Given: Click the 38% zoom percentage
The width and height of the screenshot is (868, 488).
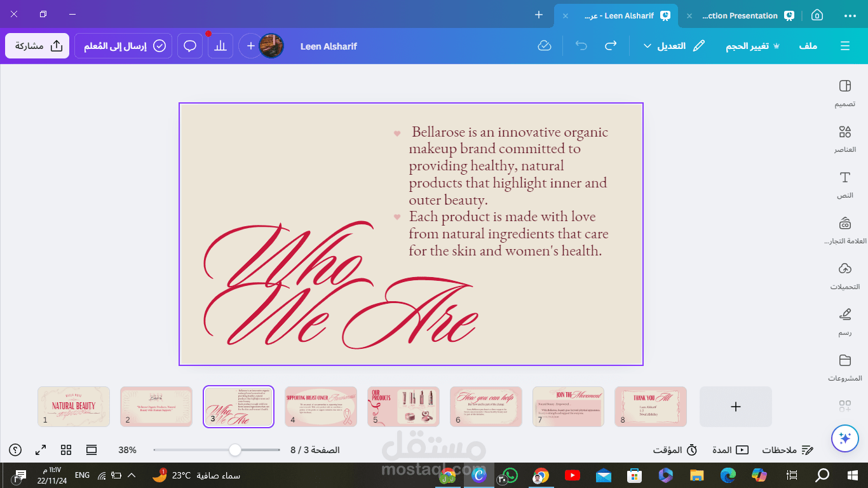Looking at the screenshot, I should click(x=127, y=450).
